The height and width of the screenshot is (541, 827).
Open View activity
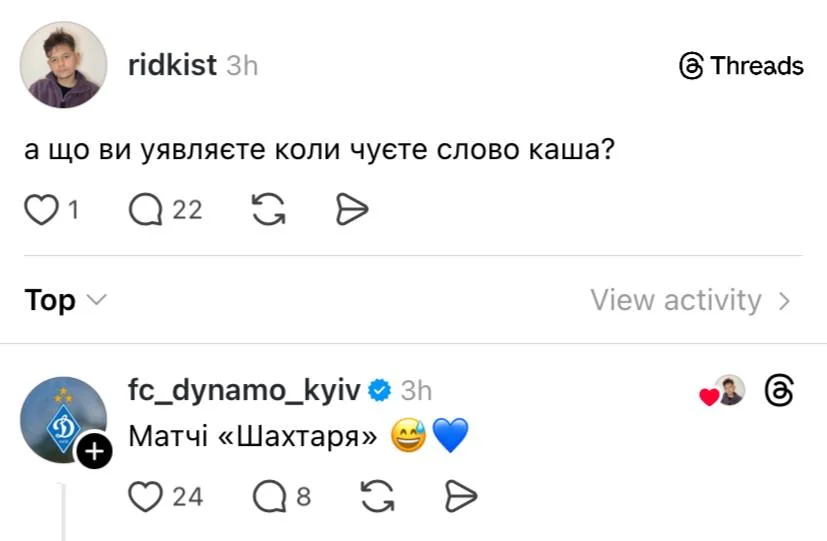690,300
